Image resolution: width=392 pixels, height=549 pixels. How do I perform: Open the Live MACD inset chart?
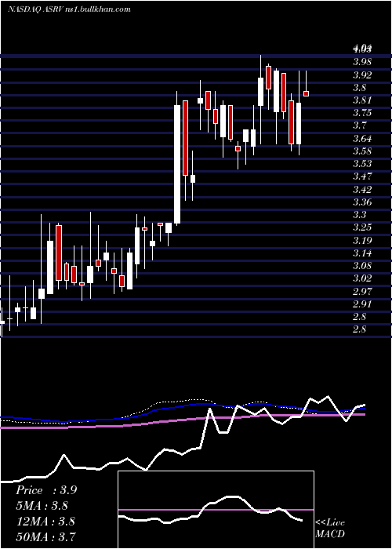point(216,510)
